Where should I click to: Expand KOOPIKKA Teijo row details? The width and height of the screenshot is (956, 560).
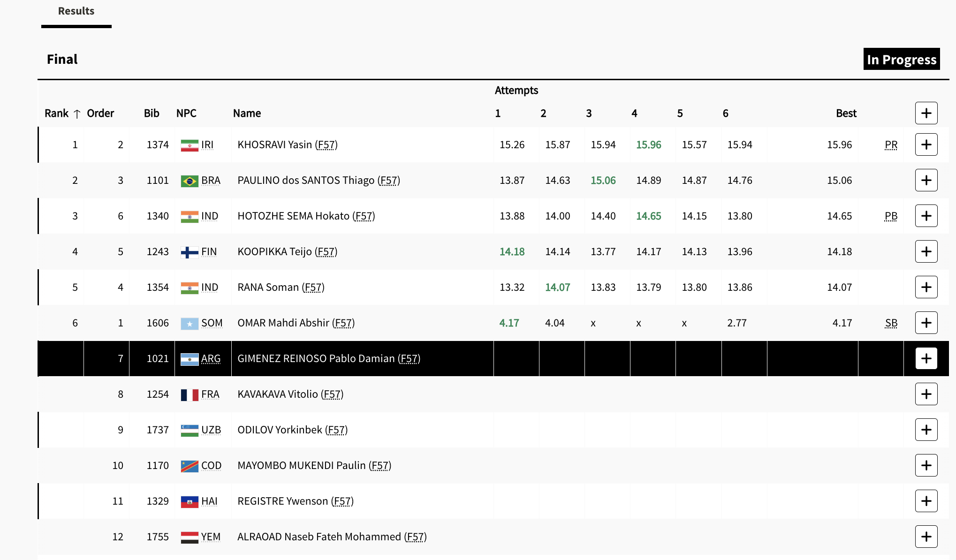[926, 251]
